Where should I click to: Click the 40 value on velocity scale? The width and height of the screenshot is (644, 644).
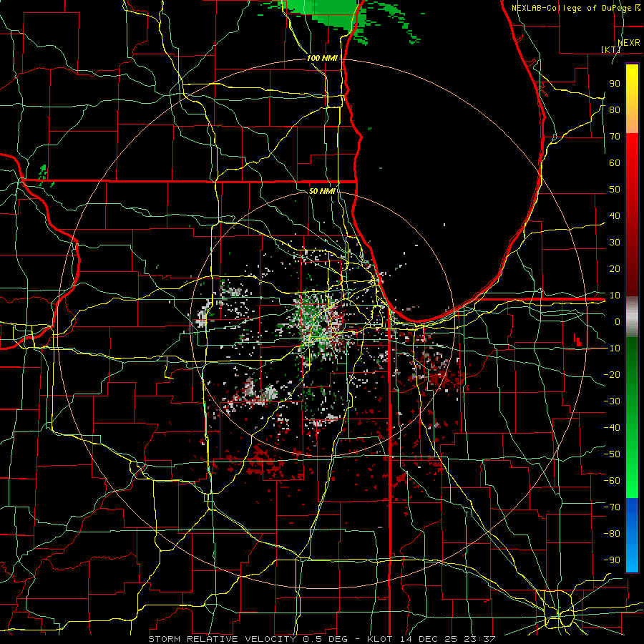click(x=615, y=215)
